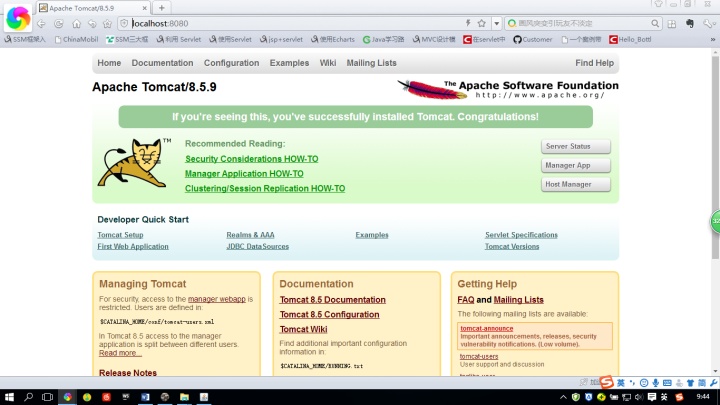The image size is (720, 405).
Task: Open the JDBC DataSources link
Action: pos(258,246)
